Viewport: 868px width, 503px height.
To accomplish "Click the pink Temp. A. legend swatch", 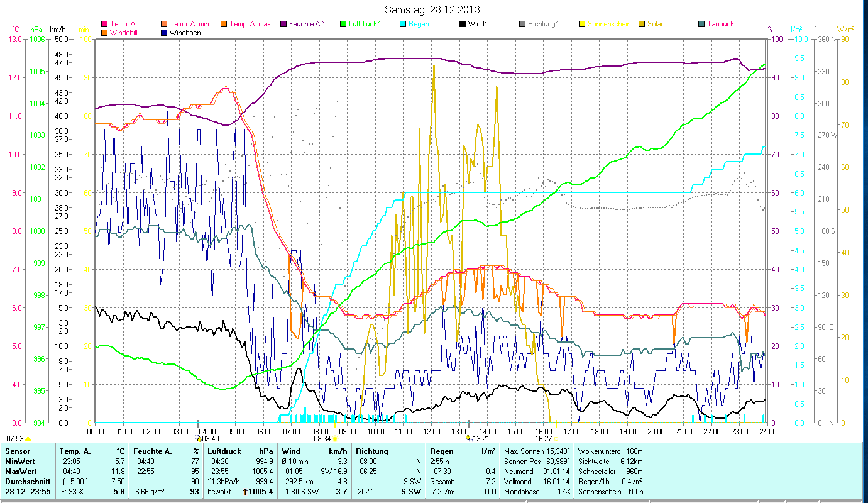I will click(104, 25).
